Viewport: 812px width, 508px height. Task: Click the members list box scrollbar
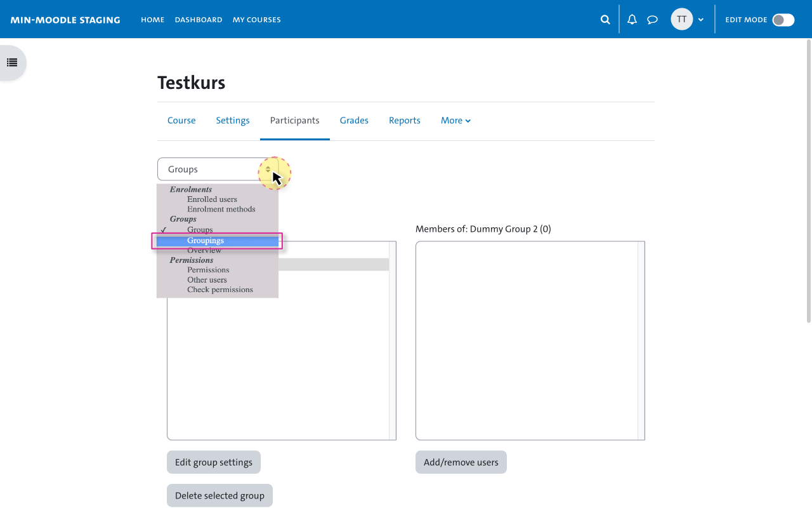coord(641,340)
